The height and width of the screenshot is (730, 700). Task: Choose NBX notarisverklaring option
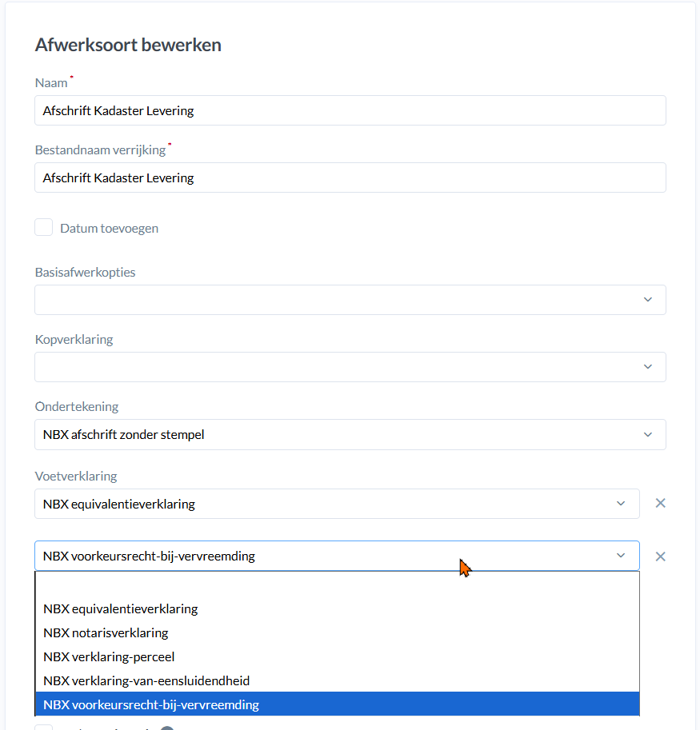click(106, 632)
